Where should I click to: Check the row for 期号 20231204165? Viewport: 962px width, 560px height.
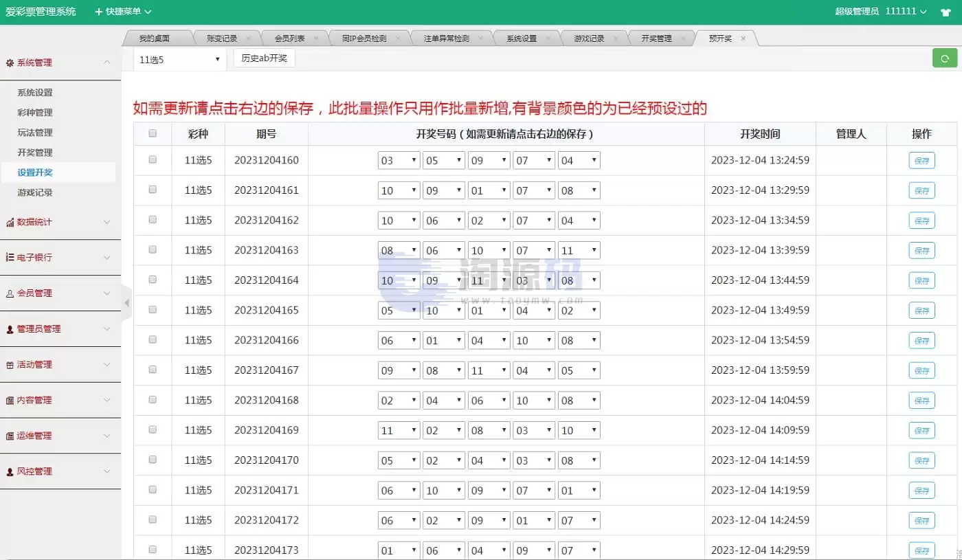pos(153,309)
